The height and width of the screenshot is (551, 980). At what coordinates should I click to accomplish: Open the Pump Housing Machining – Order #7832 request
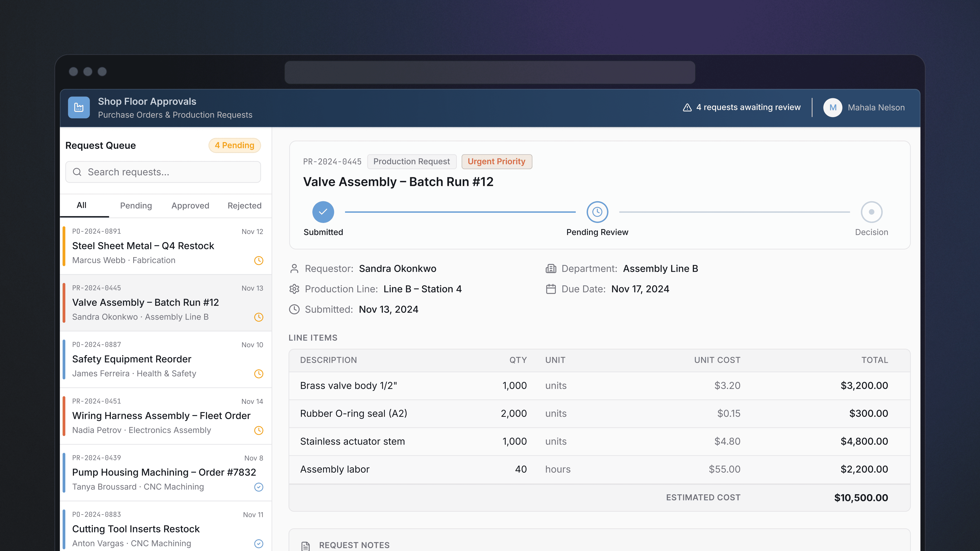[x=166, y=473]
